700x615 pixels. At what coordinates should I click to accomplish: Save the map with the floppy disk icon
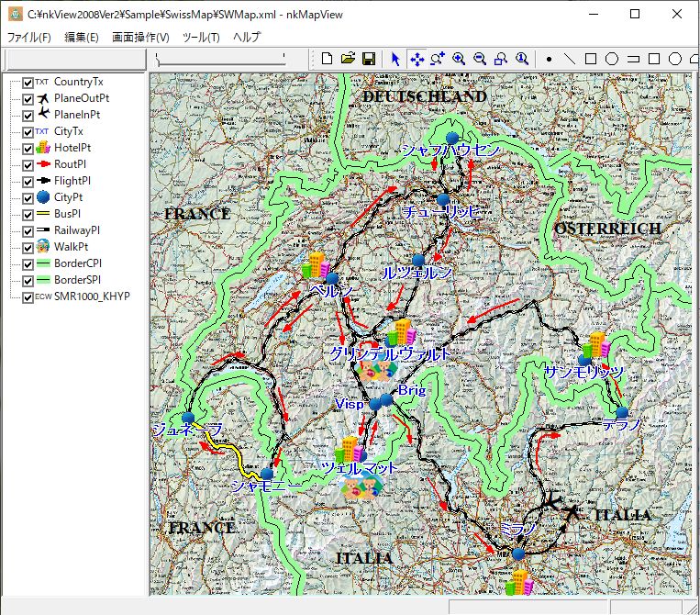[368, 59]
